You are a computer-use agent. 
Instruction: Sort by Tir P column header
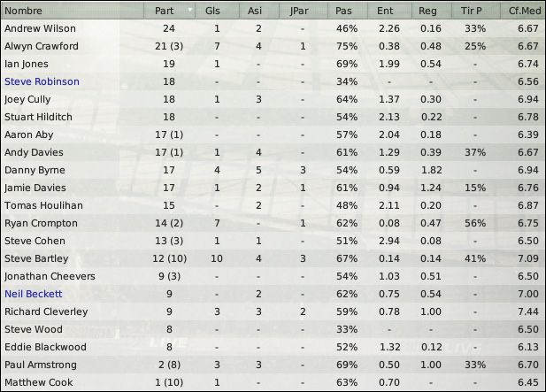476,11
